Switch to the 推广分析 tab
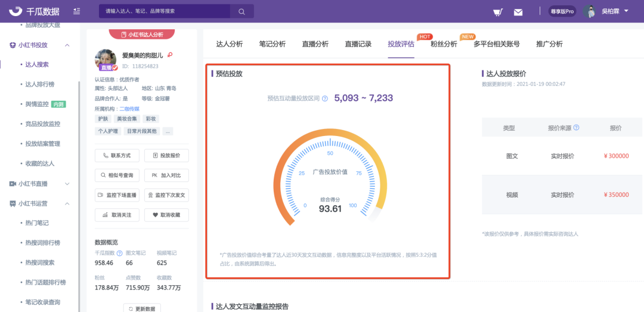This screenshot has width=644, height=312. tap(549, 44)
